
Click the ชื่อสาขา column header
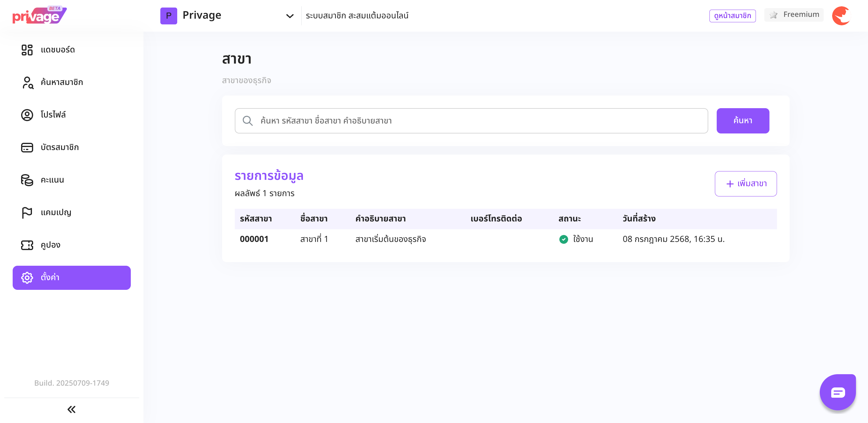click(314, 219)
